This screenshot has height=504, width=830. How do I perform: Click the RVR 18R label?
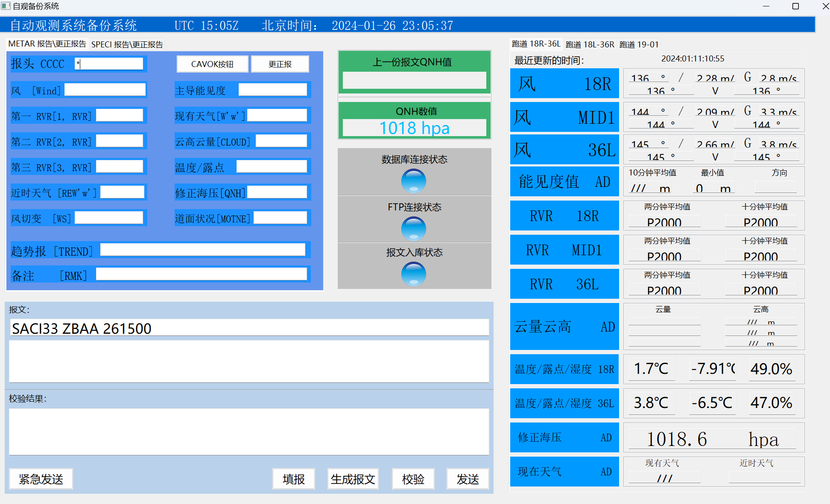click(564, 216)
